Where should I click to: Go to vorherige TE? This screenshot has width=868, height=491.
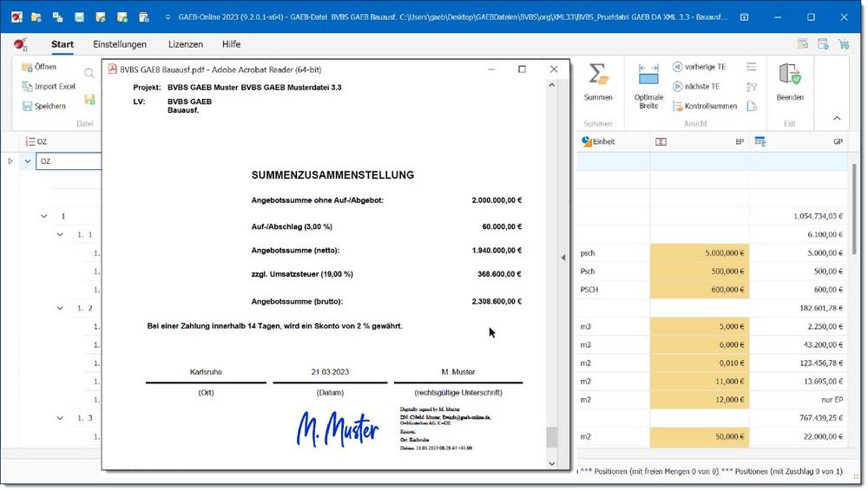699,67
